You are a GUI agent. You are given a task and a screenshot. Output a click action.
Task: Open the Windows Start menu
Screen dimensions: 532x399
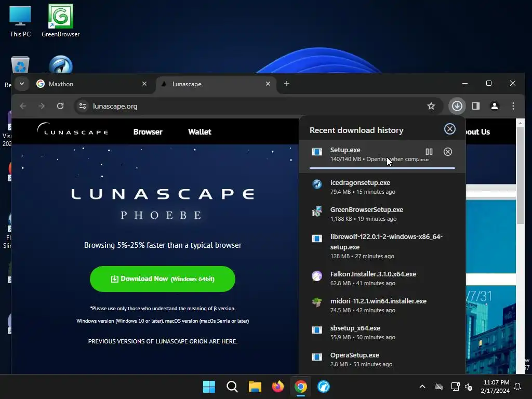coord(209,387)
